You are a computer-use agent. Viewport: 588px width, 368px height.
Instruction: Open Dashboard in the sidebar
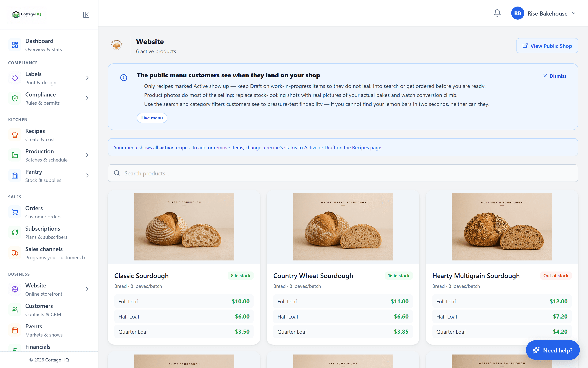pyautogui.click(x=49, y=45)
